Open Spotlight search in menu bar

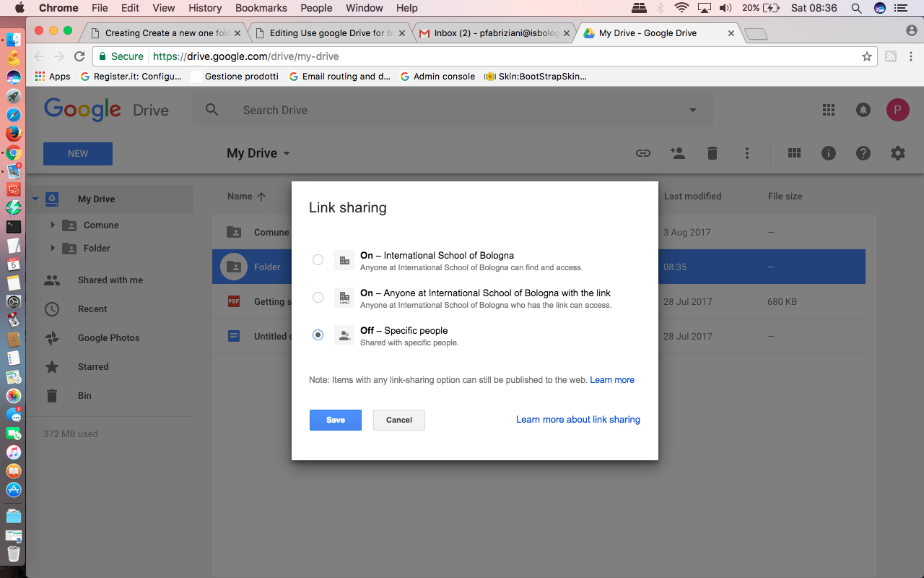point(856,8)
